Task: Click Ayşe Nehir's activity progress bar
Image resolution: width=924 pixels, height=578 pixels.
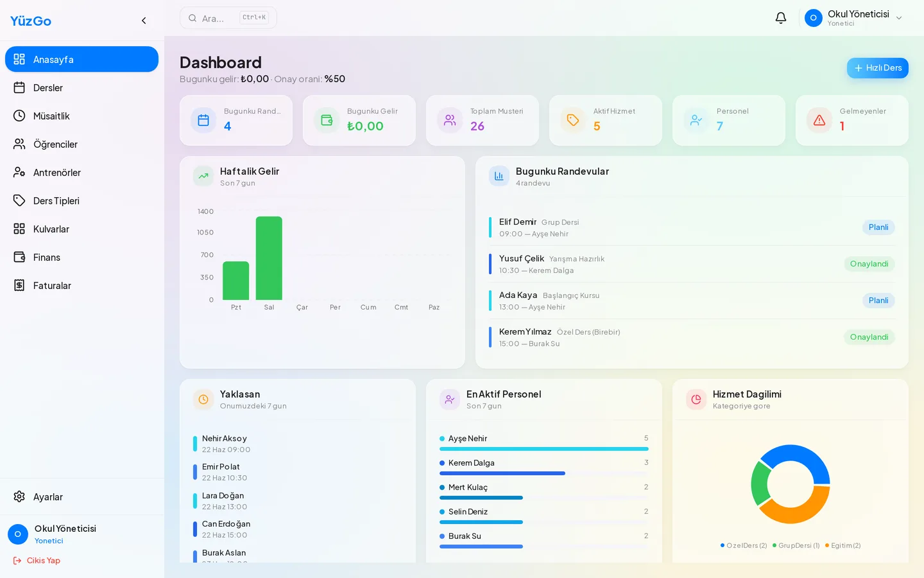Action: tap(544, 449)
